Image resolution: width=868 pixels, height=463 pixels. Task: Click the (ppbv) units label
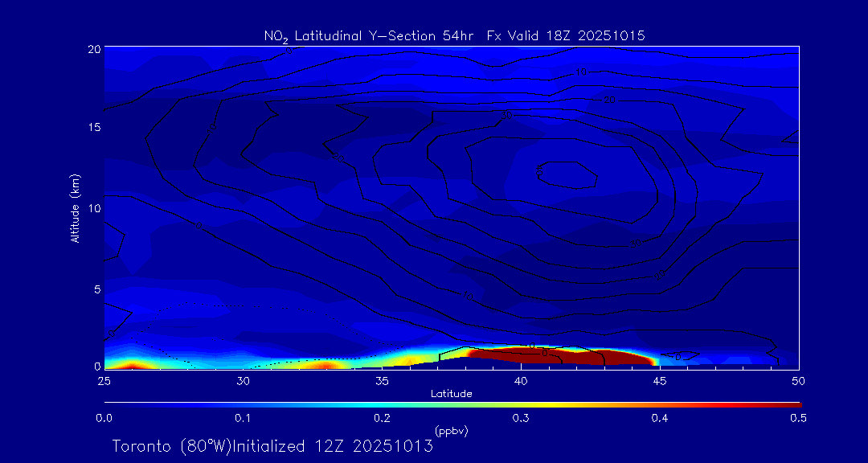click(451, 430)
